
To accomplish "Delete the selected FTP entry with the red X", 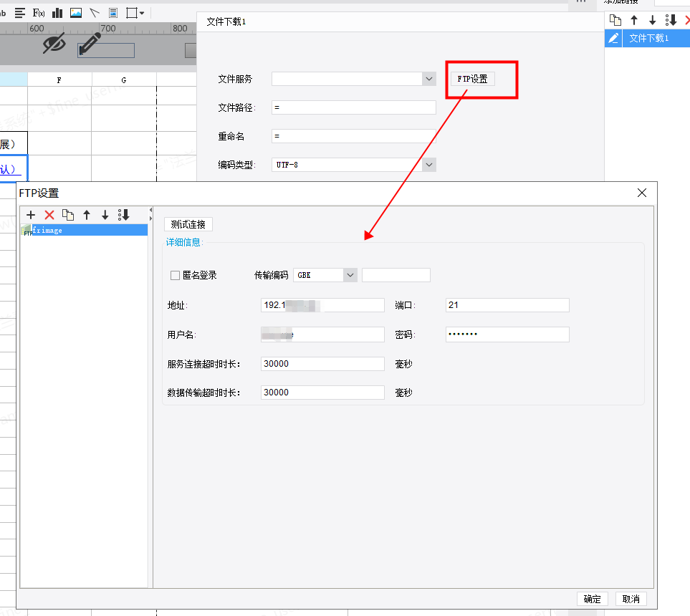I will pyautogui.click(x=49, y=215).
